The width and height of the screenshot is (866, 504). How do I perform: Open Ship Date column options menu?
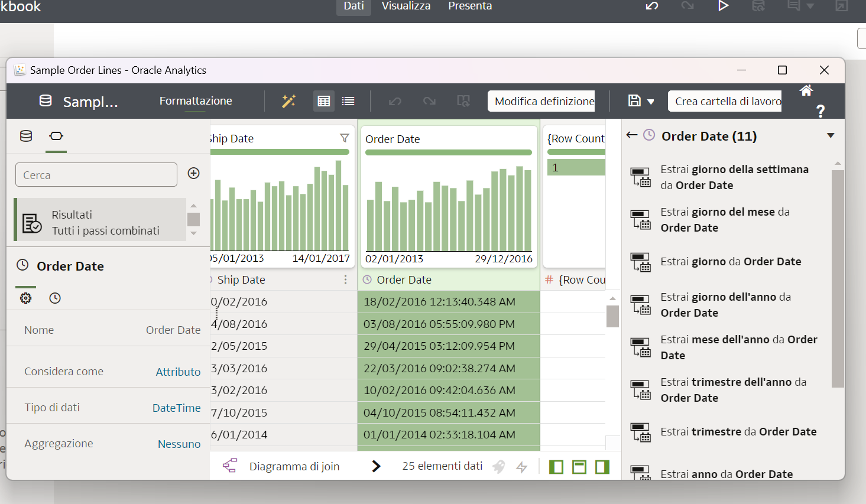(345, 279)
